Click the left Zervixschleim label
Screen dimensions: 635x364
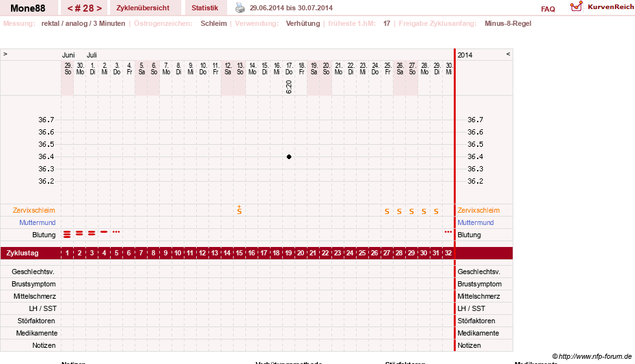(x=34, y=210)
